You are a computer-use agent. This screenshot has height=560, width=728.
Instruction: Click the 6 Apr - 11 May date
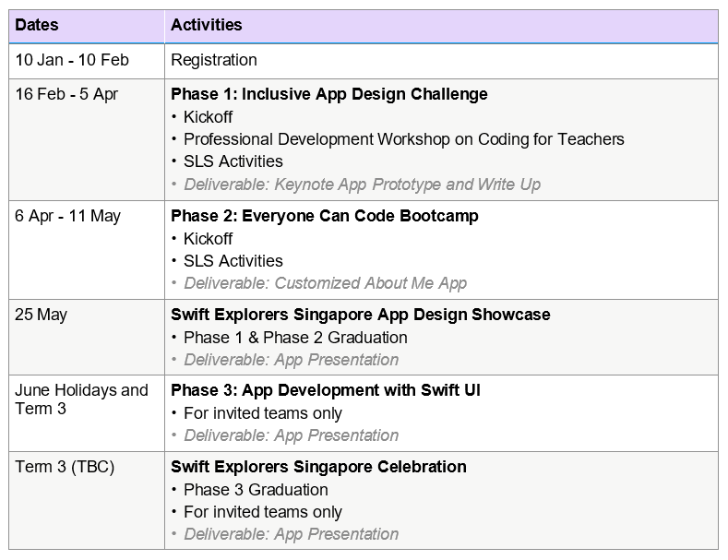click(x=67, y=216)
